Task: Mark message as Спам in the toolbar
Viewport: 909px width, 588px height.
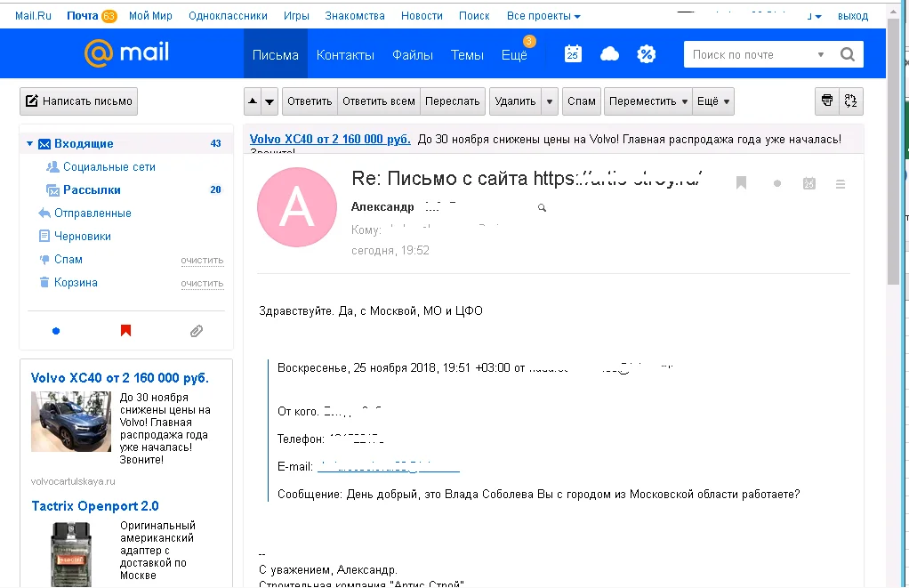Action: pyautogui.click(x=582, y=101)
